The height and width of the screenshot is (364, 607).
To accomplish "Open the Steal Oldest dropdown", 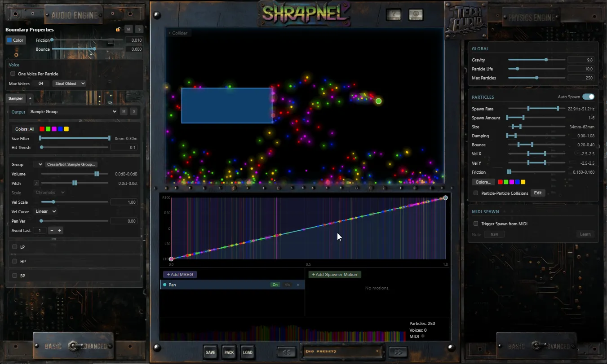I will pos(69,83).
